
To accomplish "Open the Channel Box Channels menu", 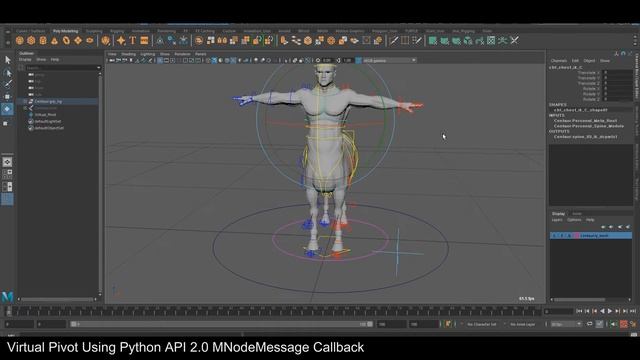I will pos(559,60).
